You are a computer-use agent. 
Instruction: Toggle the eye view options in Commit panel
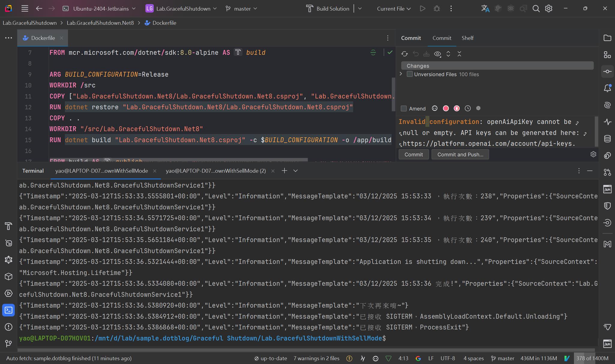coord(438,54)
